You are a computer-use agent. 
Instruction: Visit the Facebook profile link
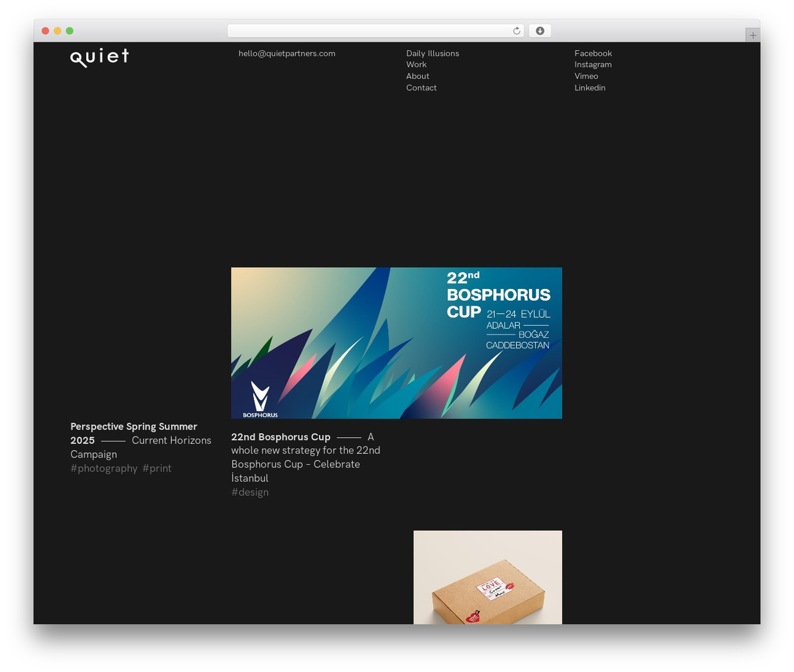pos(593,53)
